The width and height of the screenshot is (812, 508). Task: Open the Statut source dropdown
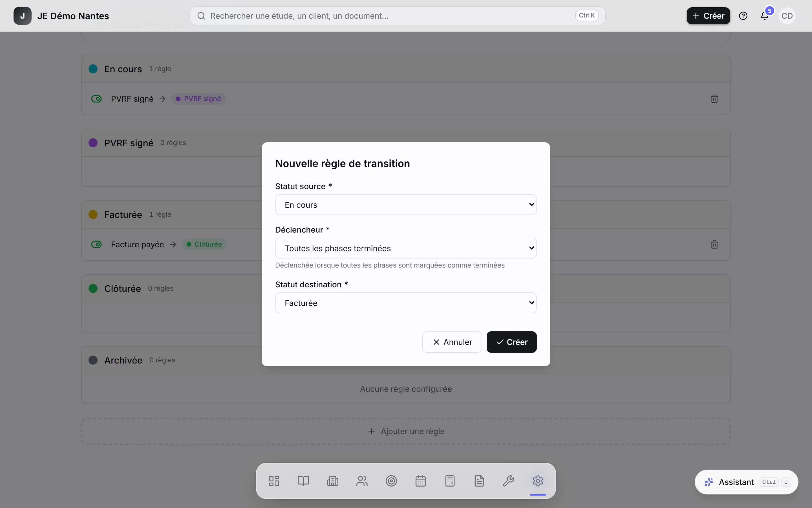coord(406,205)
